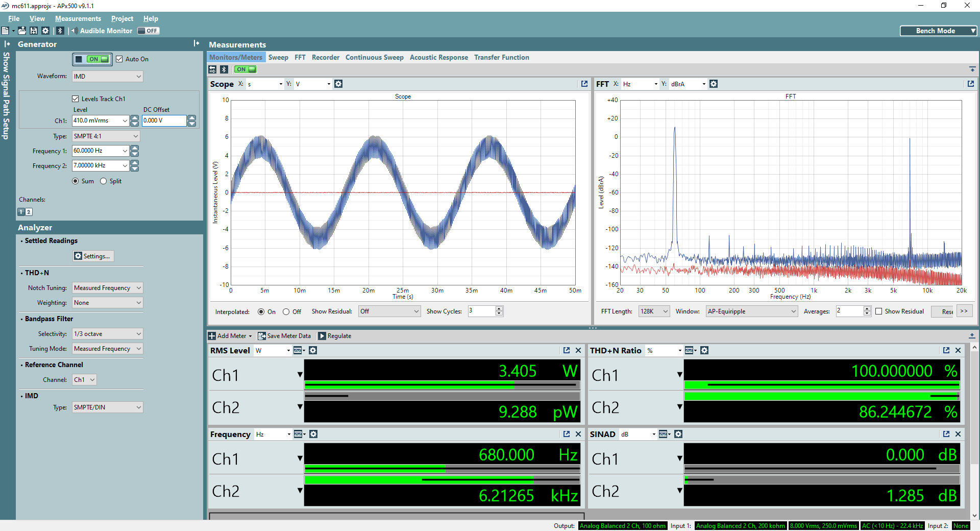Pop out the Scope graph window
Screen dimensions: 980x531
584,84
